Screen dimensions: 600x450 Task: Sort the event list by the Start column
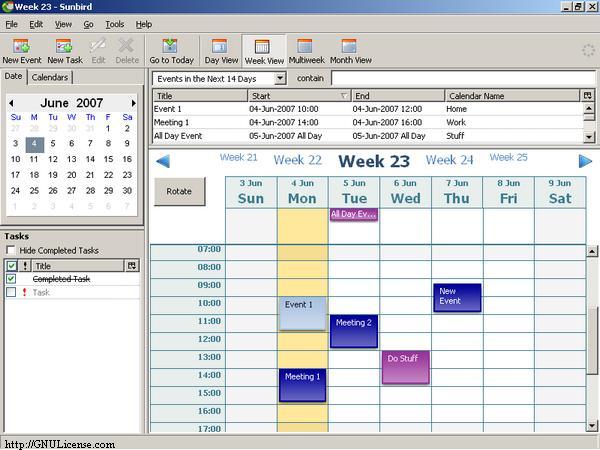point(299,96)
